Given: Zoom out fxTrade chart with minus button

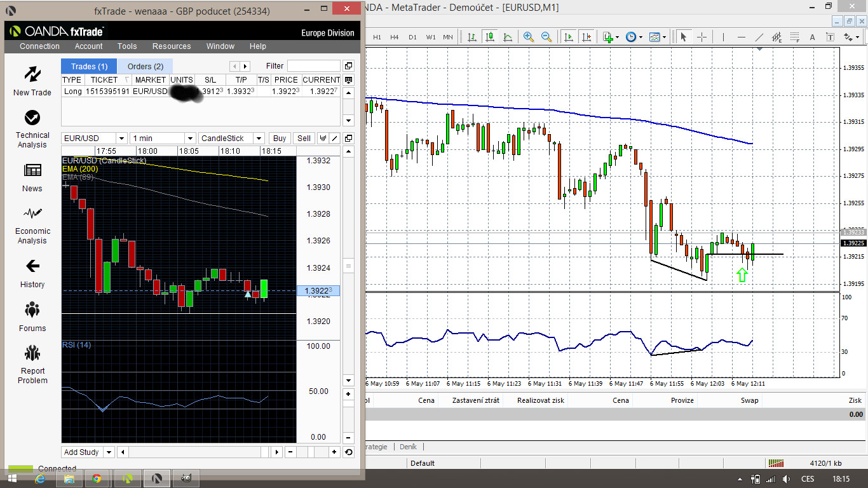Looking at the screenshot, I should (x=290, y=452).
